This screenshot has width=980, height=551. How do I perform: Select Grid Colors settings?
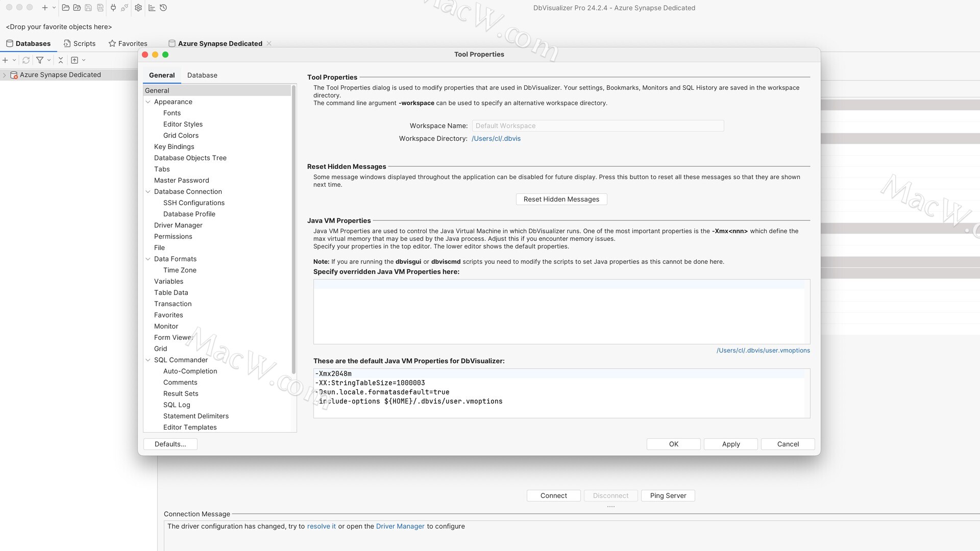click(x=181, y=136)
